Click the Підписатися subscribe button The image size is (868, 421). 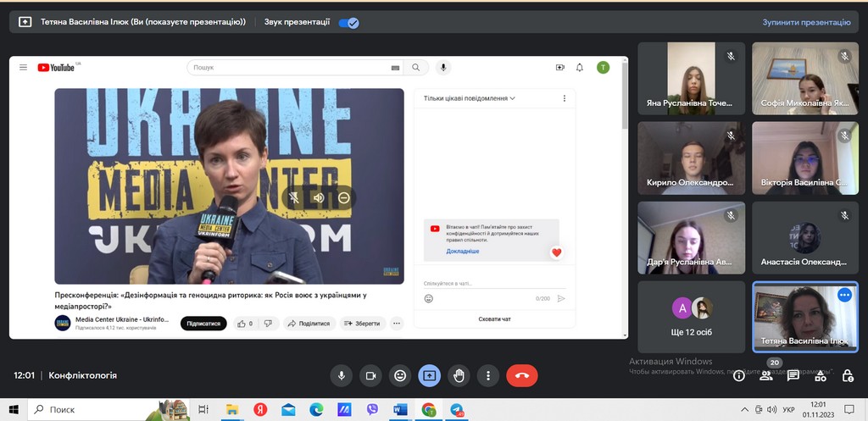203,324
